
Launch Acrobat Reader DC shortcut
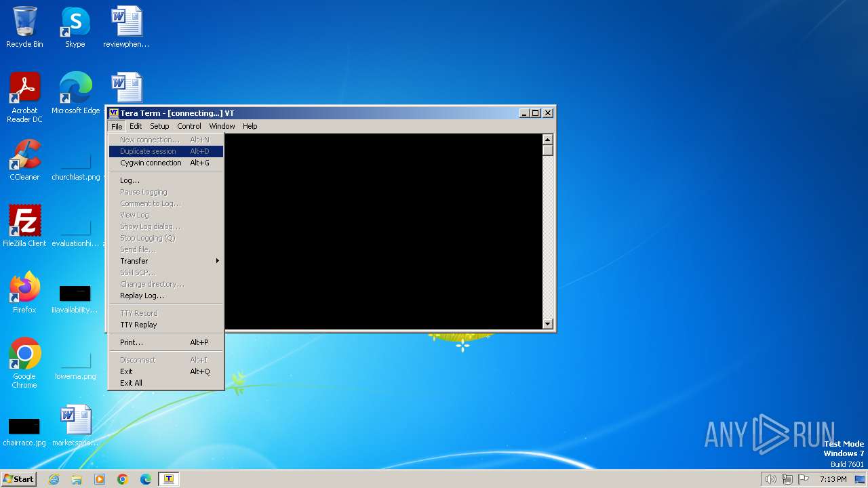pyautogui.click(x=24, y=98)
